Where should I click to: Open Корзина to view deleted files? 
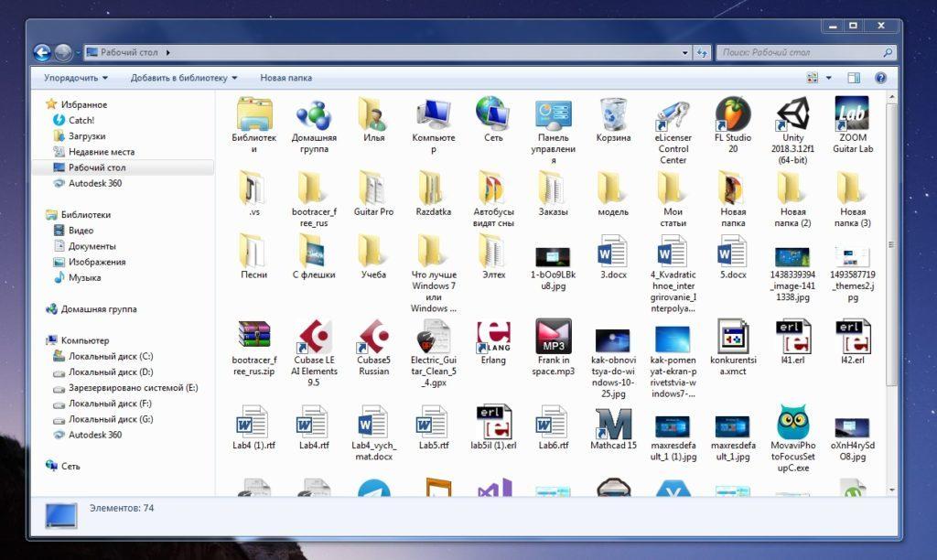(x=612, y=117)
